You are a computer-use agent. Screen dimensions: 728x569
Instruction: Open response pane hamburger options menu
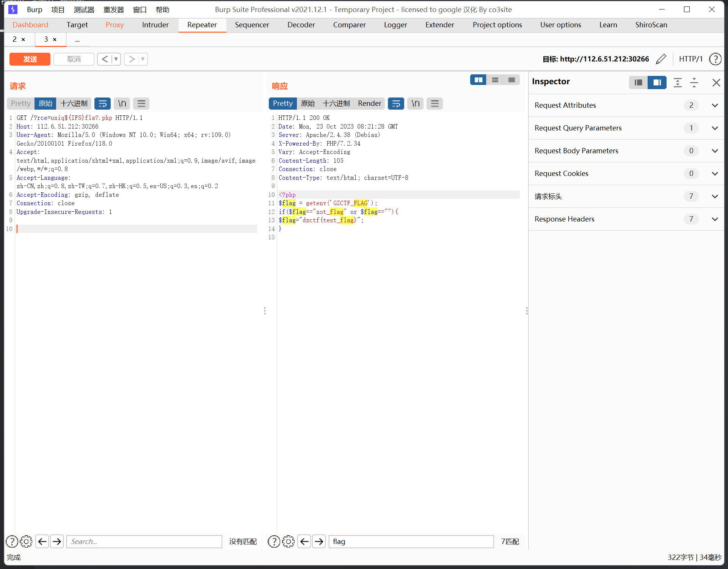point(435,104)
